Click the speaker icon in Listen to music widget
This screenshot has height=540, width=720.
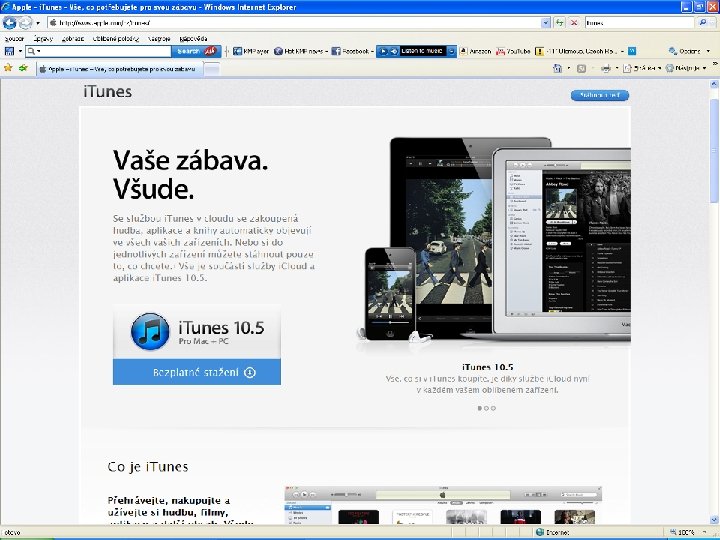click(394, 51)
